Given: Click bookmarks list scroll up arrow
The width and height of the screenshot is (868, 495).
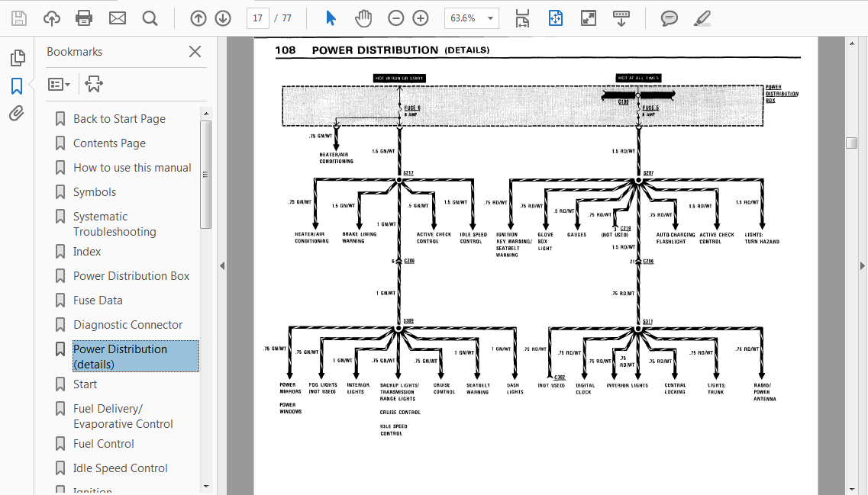Looking at the screenshot, I should (x=206, y=114).
